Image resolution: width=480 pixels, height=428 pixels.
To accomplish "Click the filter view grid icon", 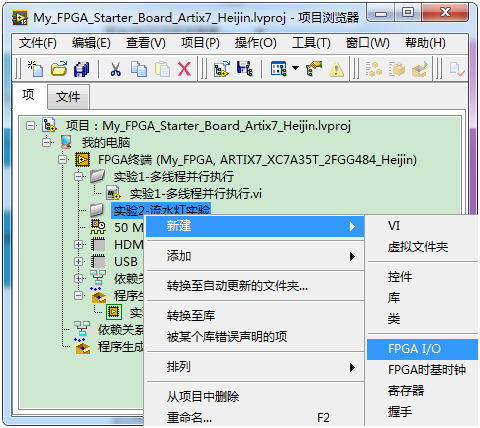I will point(279,69).
